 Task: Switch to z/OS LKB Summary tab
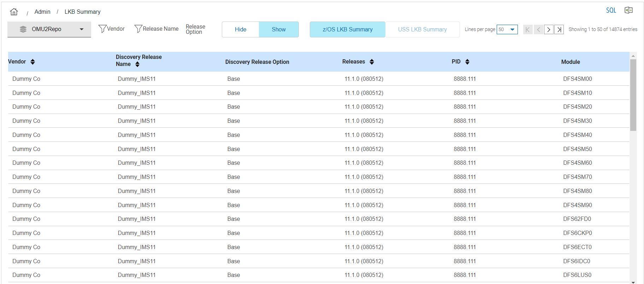(x=347, y=30)
